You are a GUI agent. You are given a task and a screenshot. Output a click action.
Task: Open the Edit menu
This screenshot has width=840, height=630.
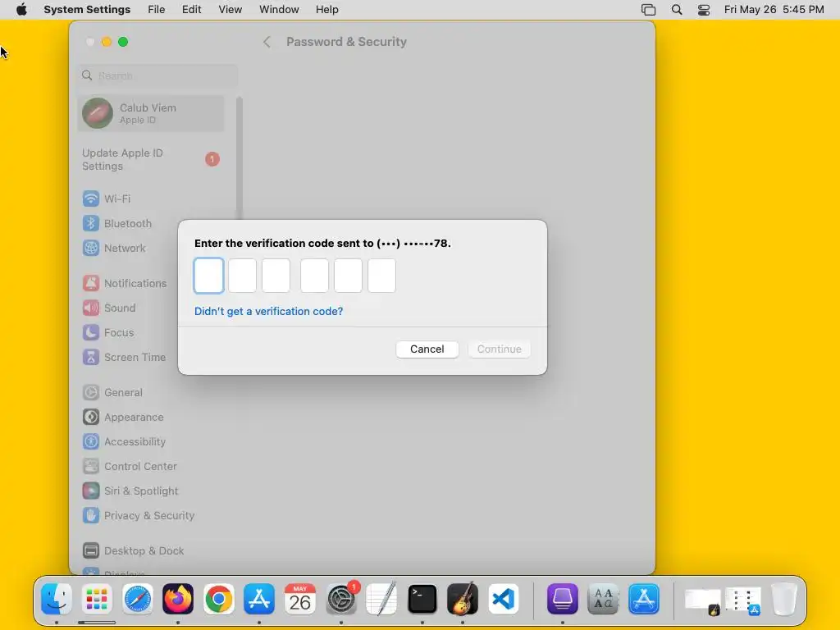(191, 10)
